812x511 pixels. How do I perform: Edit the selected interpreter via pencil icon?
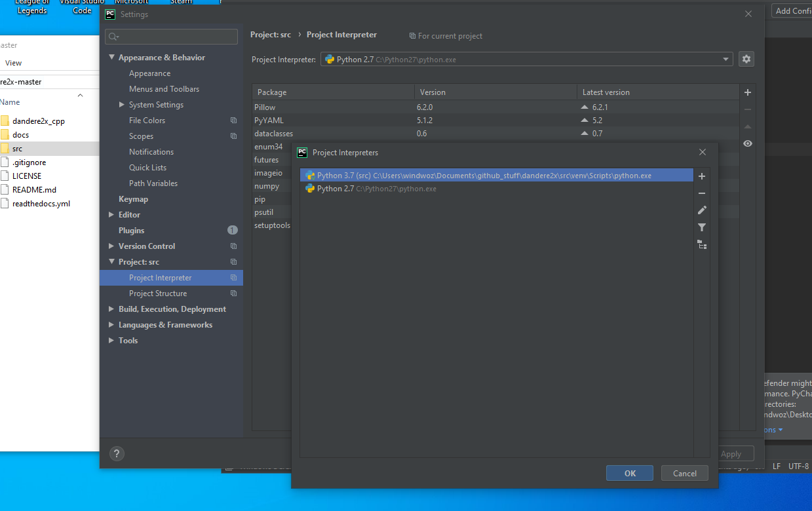click(701, 210)
